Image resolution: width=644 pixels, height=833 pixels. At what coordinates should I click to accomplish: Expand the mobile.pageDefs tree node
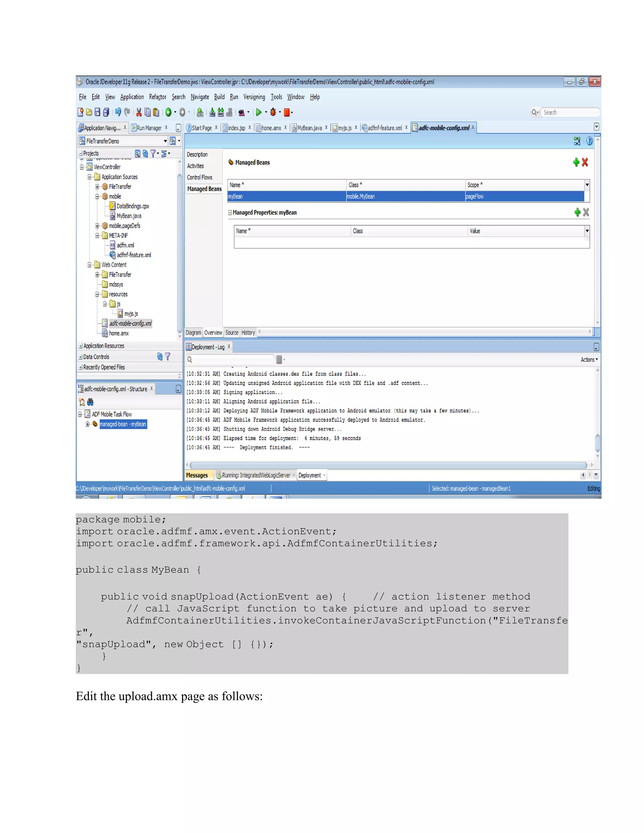point(97,226)
